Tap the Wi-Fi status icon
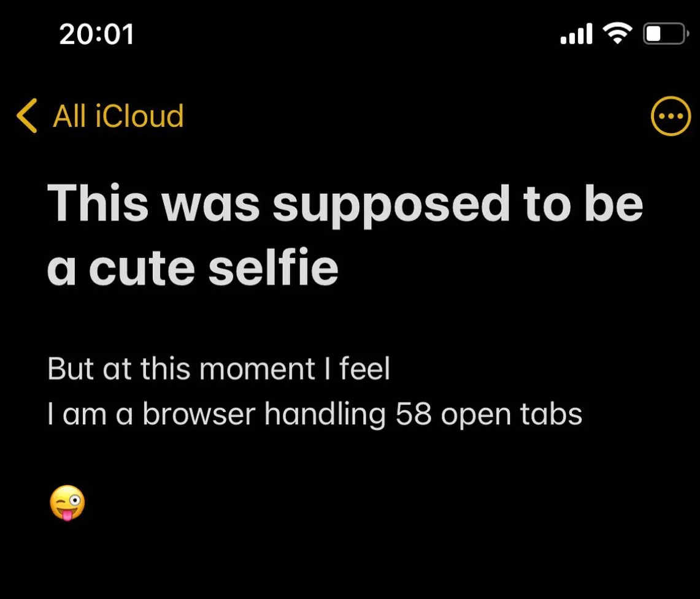700x599 pixels. [617, 33]
